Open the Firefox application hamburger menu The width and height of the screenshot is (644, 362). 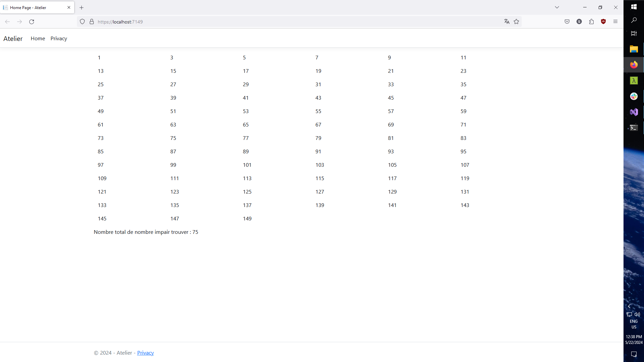[615, 21]
